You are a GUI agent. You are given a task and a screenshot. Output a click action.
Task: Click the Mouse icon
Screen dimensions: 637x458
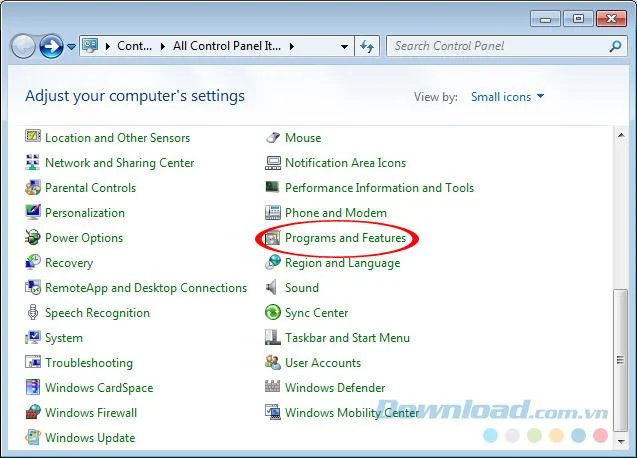tap(273, 137)
